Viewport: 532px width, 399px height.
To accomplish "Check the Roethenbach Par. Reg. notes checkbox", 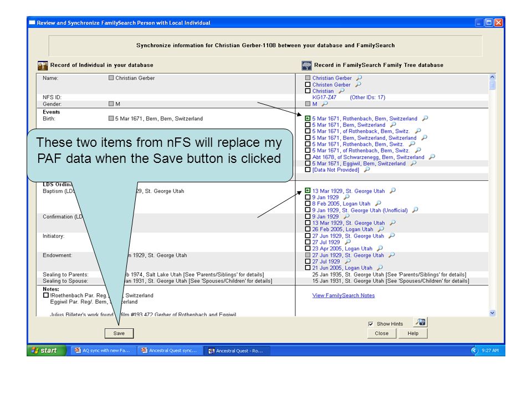I will coord(46,295).
